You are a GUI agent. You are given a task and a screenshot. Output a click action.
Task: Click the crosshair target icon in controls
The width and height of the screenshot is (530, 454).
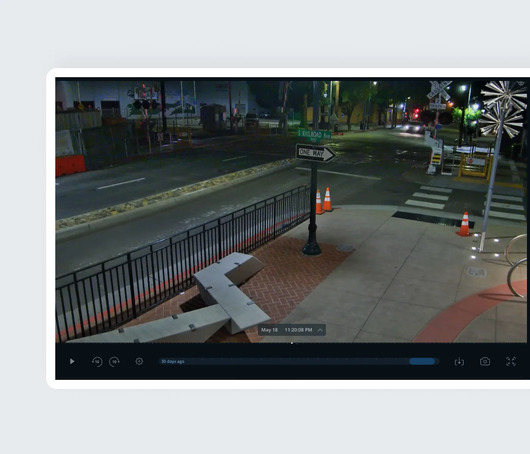click(x=139, y=361)
